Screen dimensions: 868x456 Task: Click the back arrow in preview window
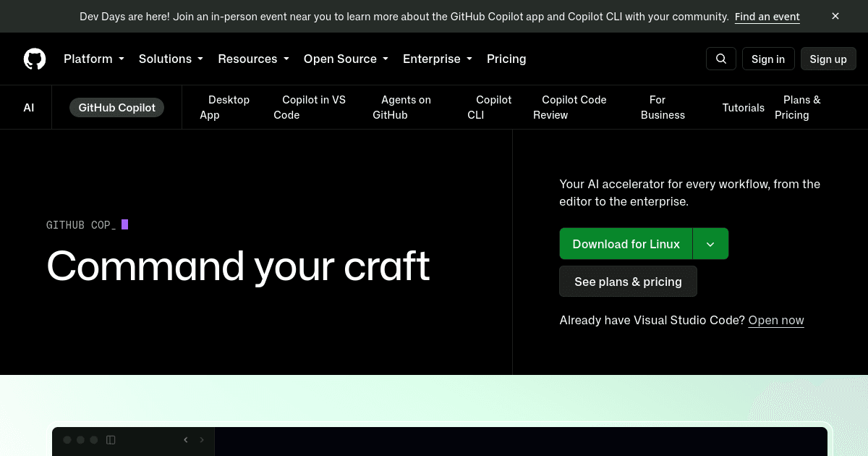click(x=186, y=439)
